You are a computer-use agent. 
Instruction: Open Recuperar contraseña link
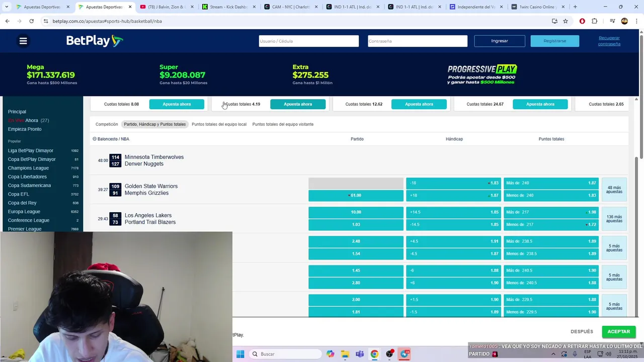(x=609, y=41)
